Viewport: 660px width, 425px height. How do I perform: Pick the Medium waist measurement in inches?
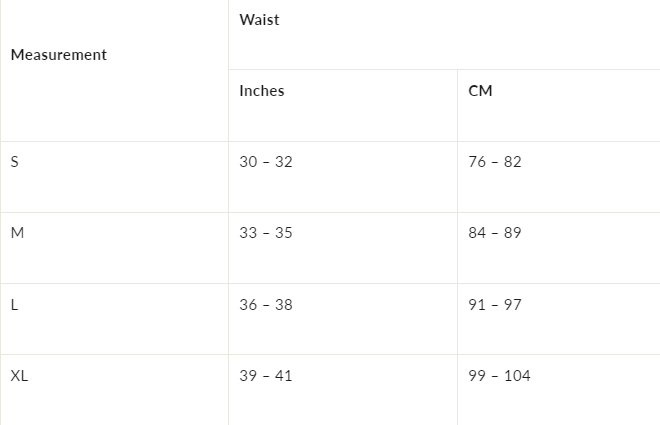tap(266, 233)
